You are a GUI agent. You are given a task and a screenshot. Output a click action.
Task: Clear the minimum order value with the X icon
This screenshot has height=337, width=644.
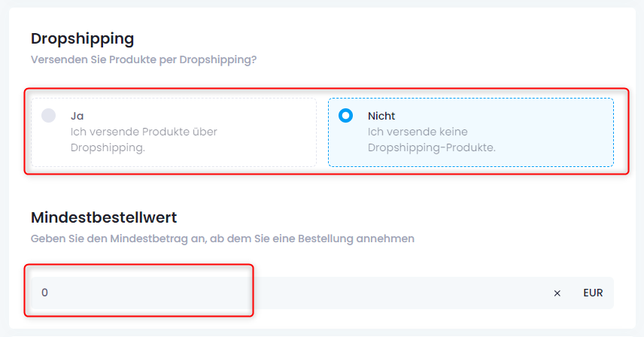[x=557, y=293]
